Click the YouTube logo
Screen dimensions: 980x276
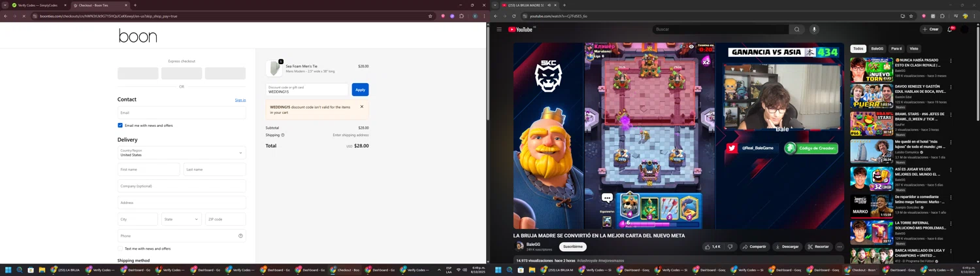point(521,29)
